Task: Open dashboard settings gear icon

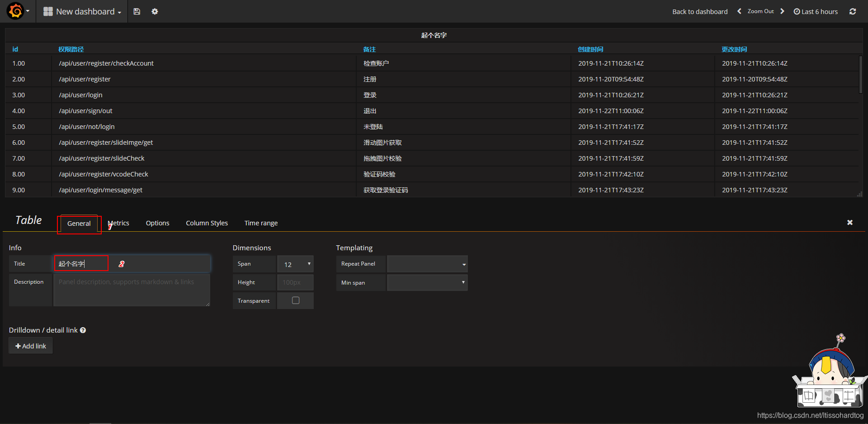Action: pos(155,11)
